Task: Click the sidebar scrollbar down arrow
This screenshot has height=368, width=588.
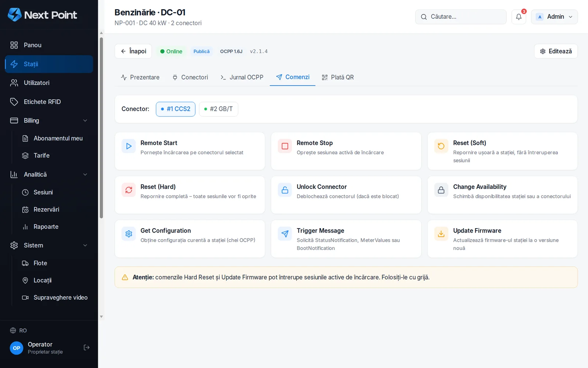Action: (101, 316)
